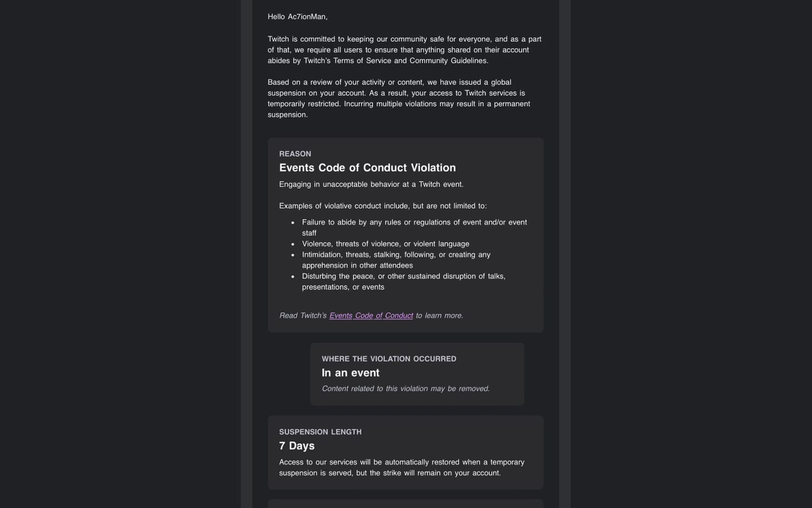Viewport: 812px width, 508px height.
Task: Click the 'to learn more' text after the link
Action: click(439, 315)
